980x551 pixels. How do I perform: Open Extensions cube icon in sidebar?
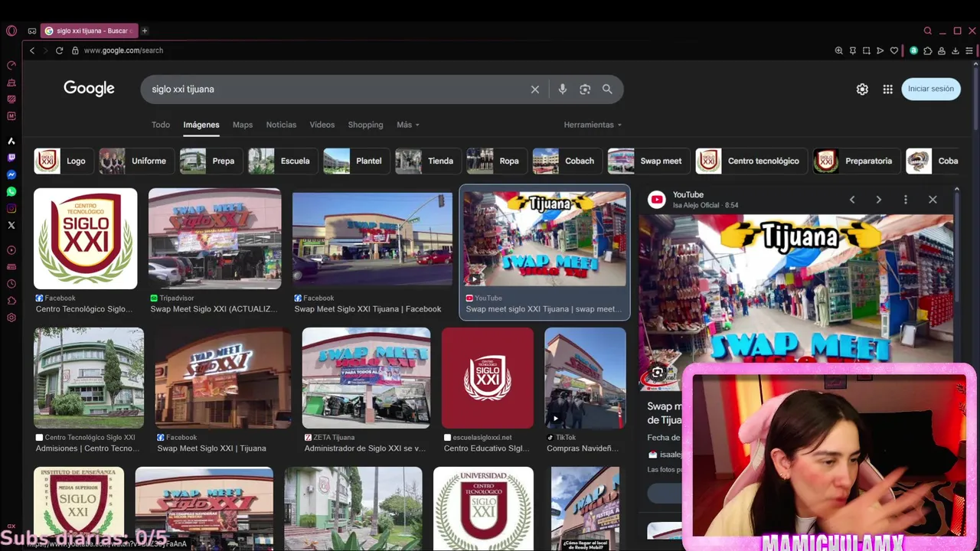(x=11, y=301)
